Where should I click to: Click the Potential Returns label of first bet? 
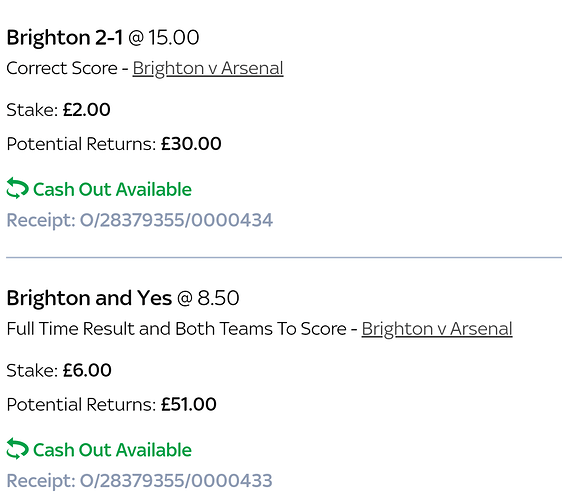pos(81,144)
